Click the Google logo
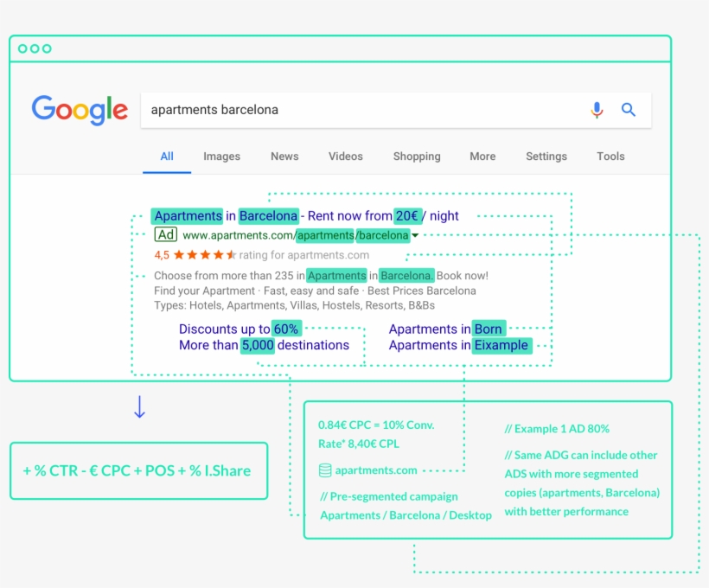This screenshot has width=709, height=588. pyautogui.click(x=80, y=110)
